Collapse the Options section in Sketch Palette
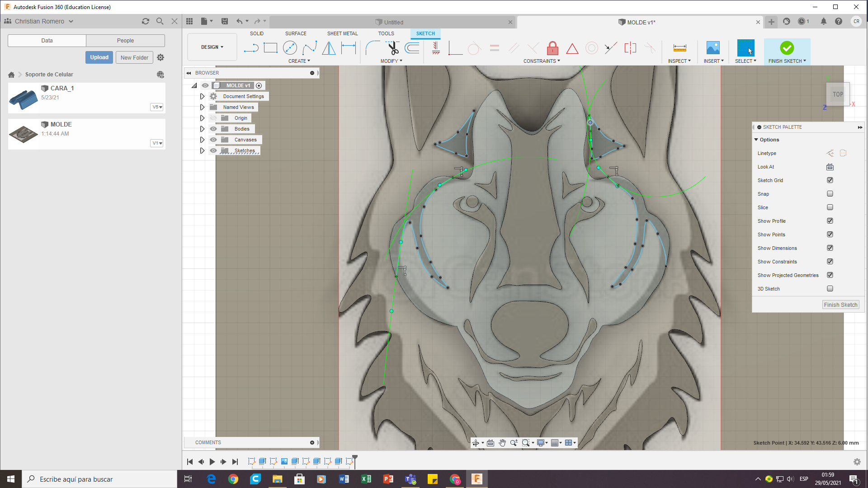The width and height of the screenshot is (868, 488). click(756, 140)
